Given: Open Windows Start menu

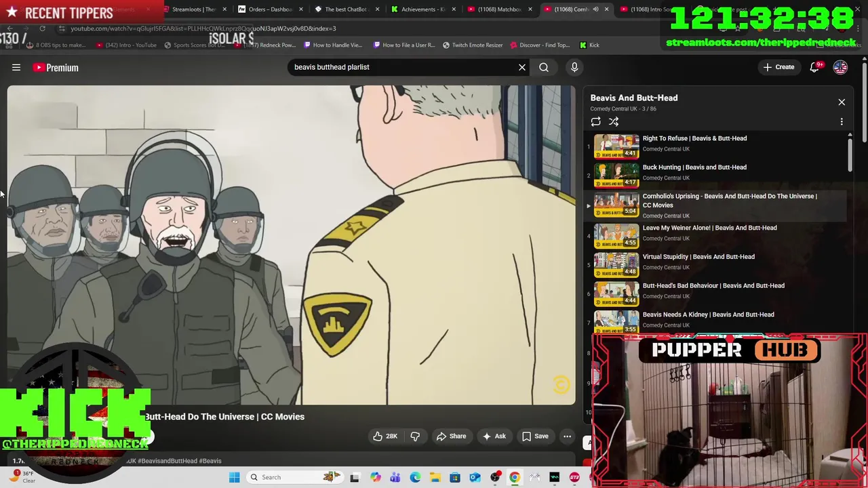Looking at the screenshot, I should click(234, 477).
